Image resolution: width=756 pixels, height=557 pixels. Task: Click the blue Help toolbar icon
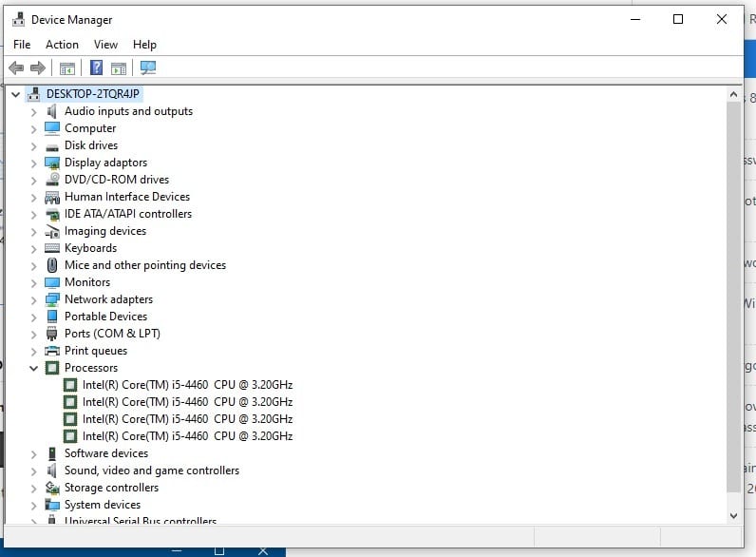tap(96, 67)
